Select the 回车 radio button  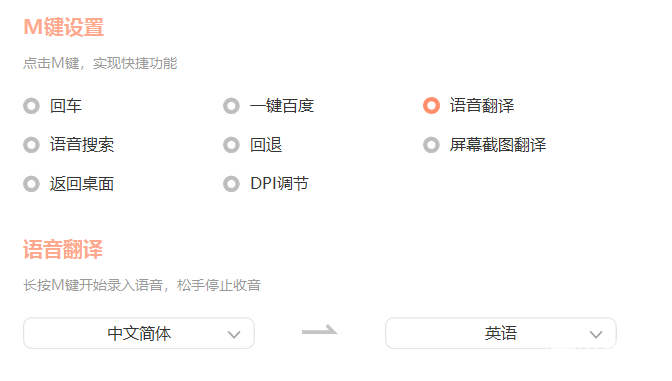(31, 106)
